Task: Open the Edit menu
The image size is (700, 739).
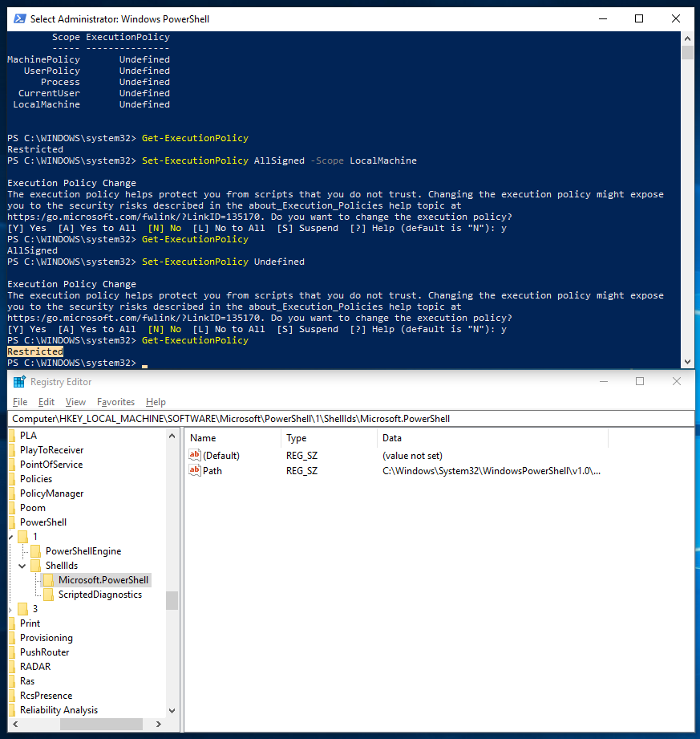Action: (46, 401)
